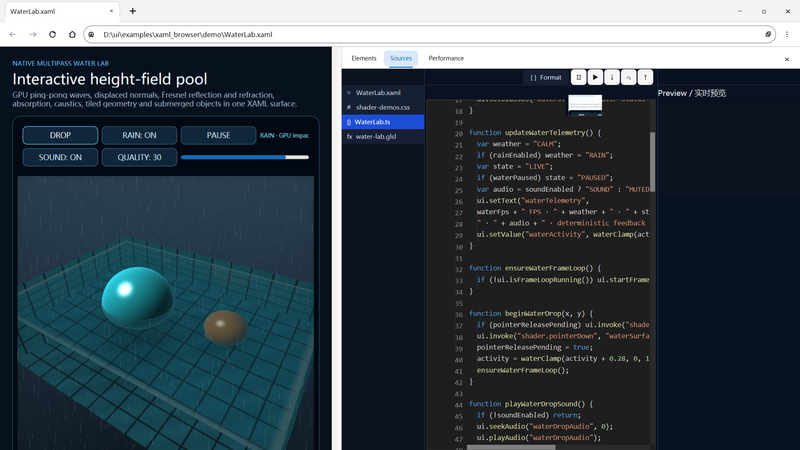Select the WaterLab.ts file
The image size is (800, 450).
pyautogui.click(x=383, y=122)
